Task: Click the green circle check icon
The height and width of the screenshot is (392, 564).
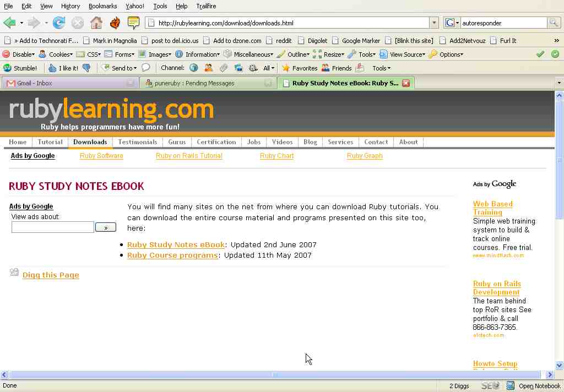Action: pos(555,55)
